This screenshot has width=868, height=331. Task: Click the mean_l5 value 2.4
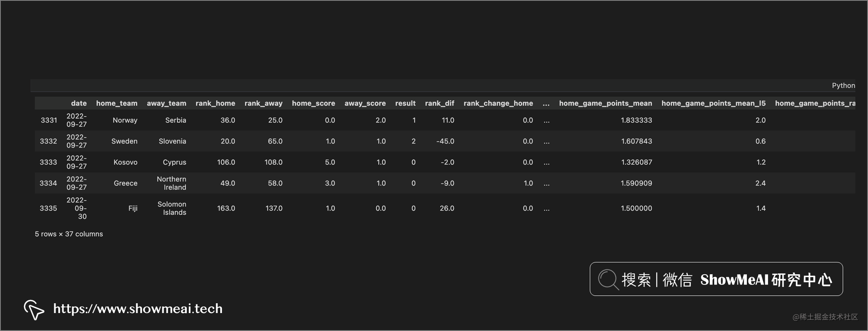pos(760,183)
